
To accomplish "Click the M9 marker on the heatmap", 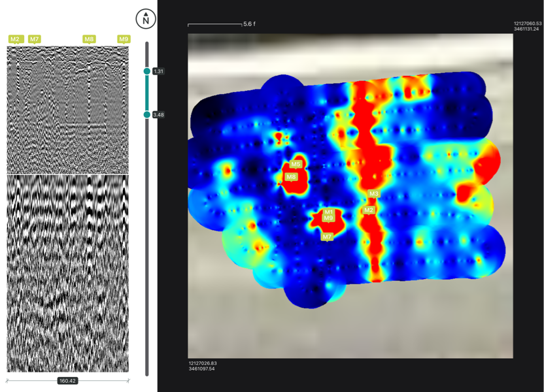I will (x=328, y=218).
